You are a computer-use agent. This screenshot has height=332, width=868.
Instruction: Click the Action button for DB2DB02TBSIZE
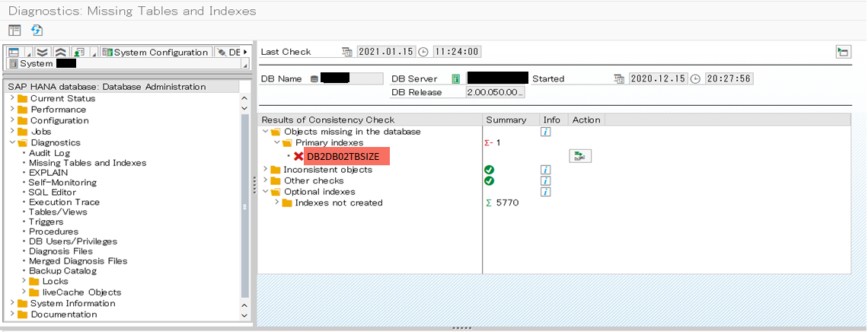pos(580,157)
